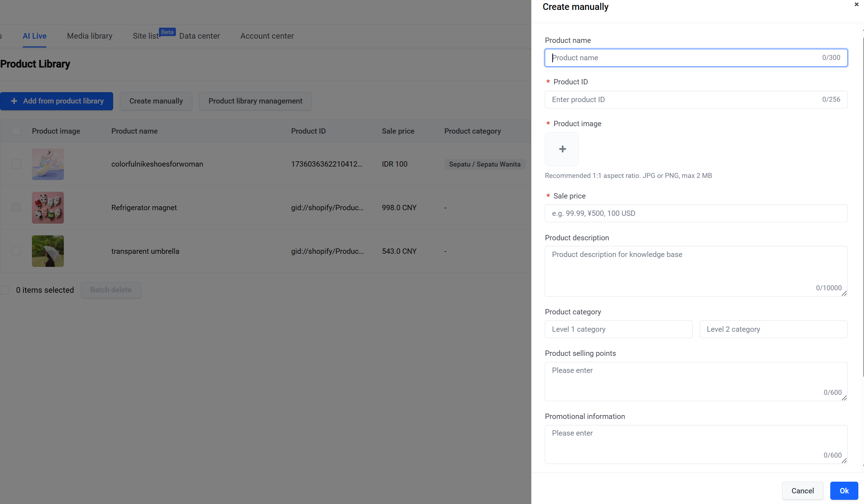Open the colorful Nike shoes product thumbnail
Viewport: 864px width, 504px height.
pyautogui.click(x=48, y=164)
